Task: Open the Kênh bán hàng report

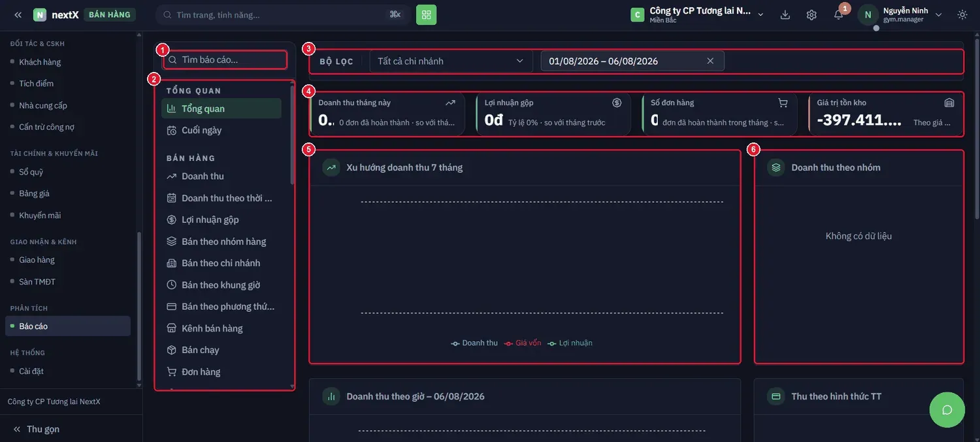Action: [221, 328]
